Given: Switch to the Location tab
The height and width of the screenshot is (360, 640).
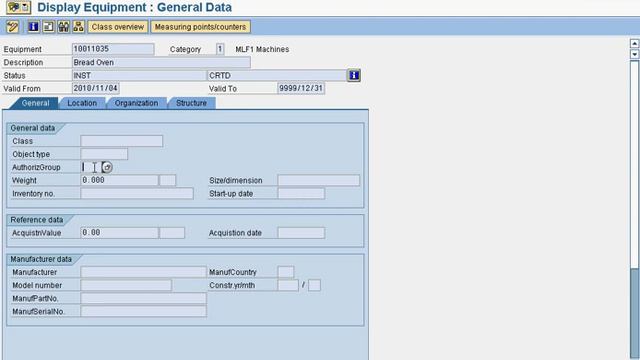Looking at the screenshot, I should pos(82,103).
